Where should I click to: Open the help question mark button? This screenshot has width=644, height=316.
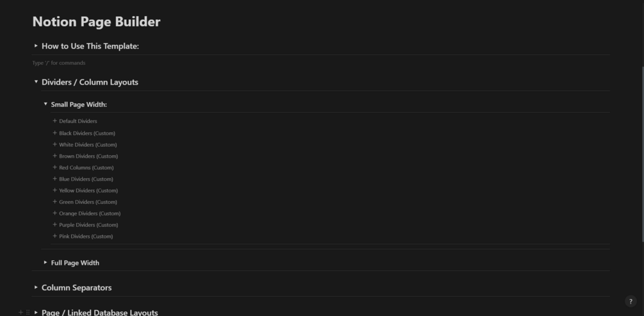point(631,301)
